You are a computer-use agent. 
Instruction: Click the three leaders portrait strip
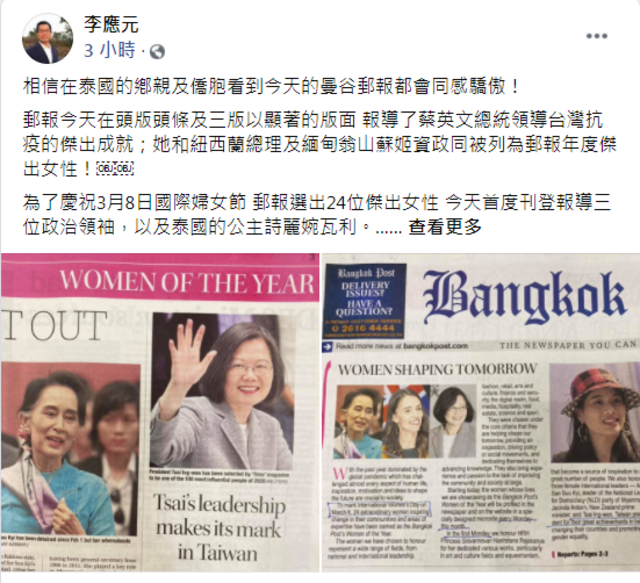pos(405,422)
